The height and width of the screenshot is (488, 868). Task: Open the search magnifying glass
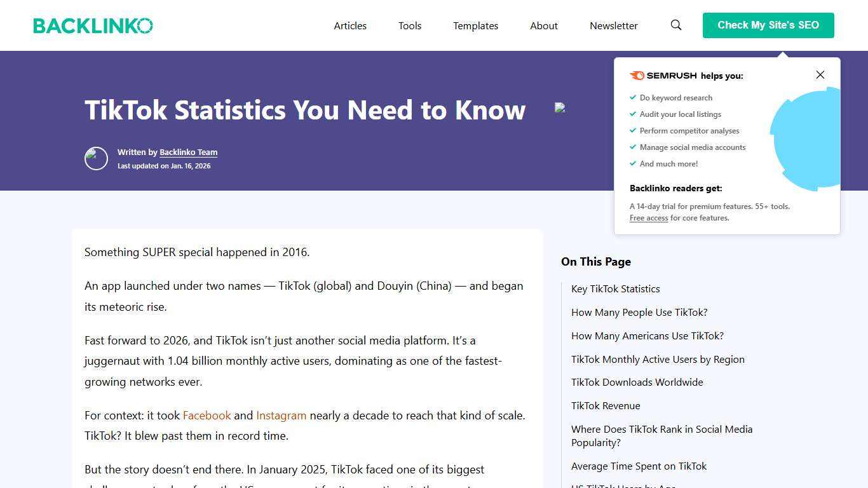675,25
